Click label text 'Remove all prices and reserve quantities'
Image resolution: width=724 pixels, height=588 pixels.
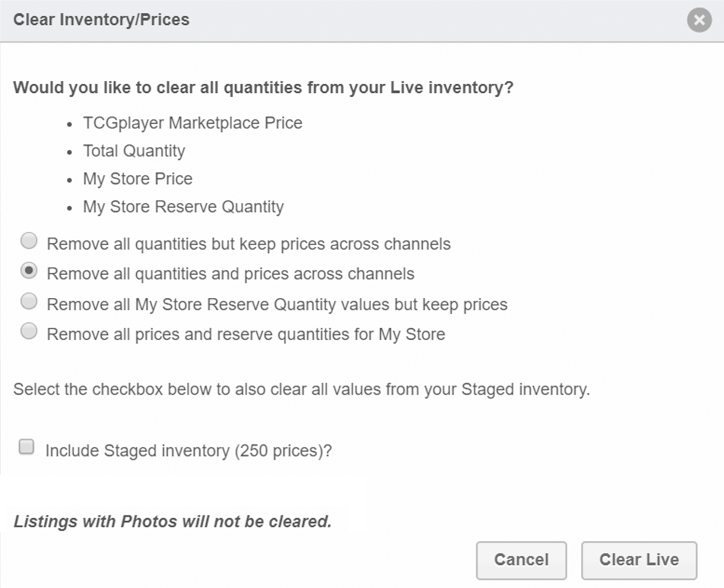[x=246, y=335]
